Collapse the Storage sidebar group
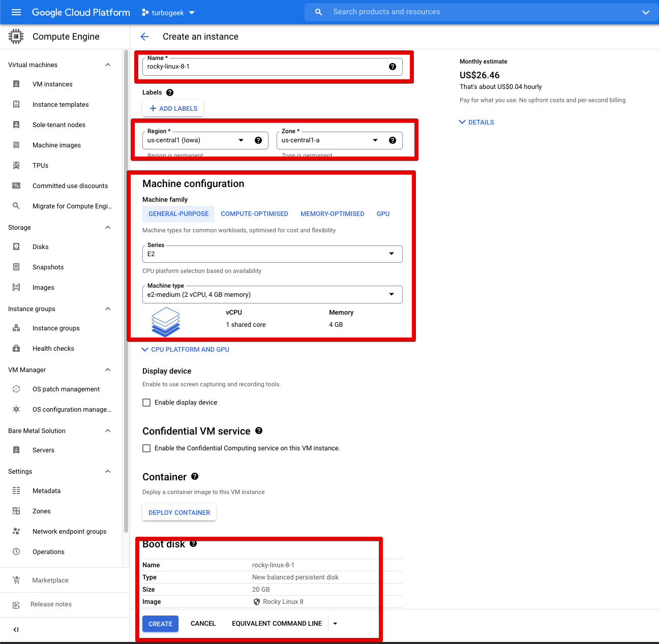Viewport: 659px width, 644px height. [108, 227]
